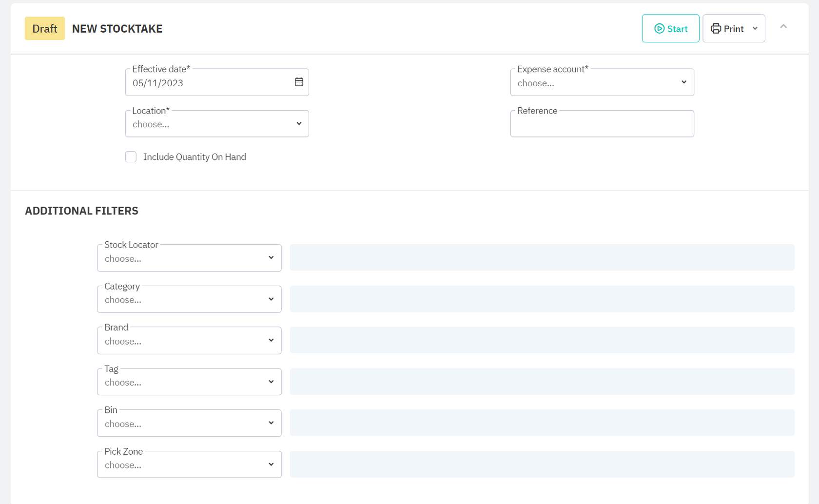Click the selected values area beside Category
The height and width of the screenshot is (504, 819).
click(x=542, y=299)
